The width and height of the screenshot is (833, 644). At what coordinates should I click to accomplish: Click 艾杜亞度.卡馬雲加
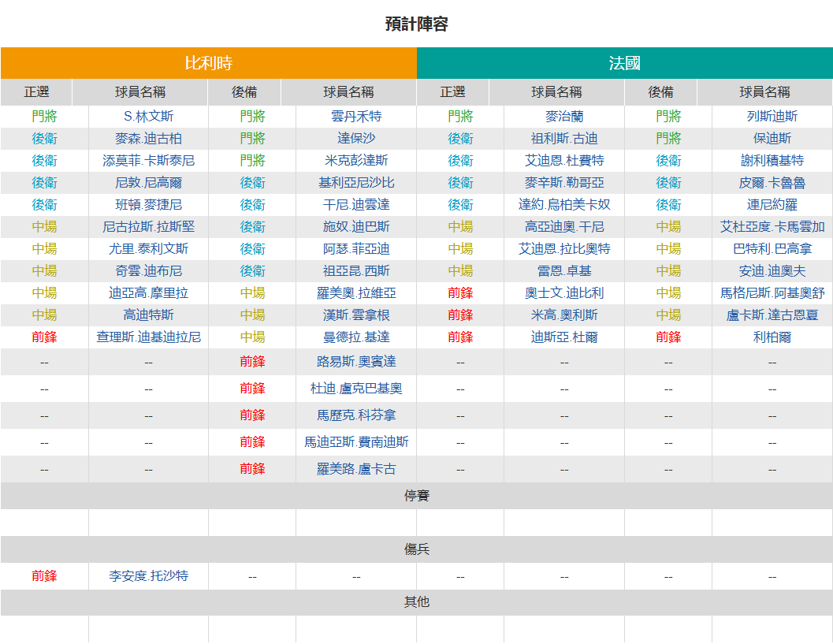pyautogui.click(x=772, y=227)
